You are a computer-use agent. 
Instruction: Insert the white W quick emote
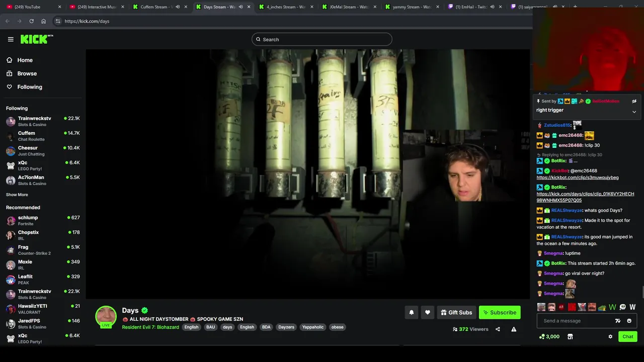(632, 307)
